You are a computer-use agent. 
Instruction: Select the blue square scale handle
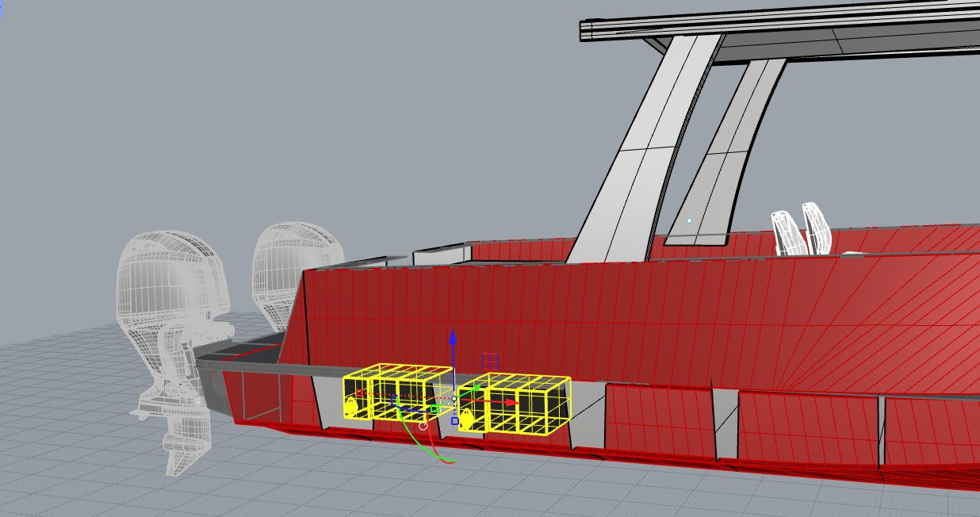pyautogui.click(x=454, y=421)
